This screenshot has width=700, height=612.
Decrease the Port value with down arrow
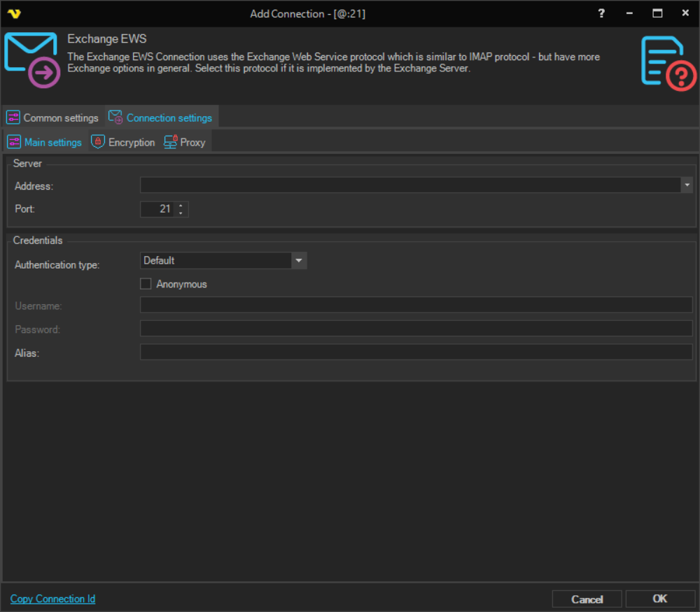pyautogui.click(x=181, y=213)
